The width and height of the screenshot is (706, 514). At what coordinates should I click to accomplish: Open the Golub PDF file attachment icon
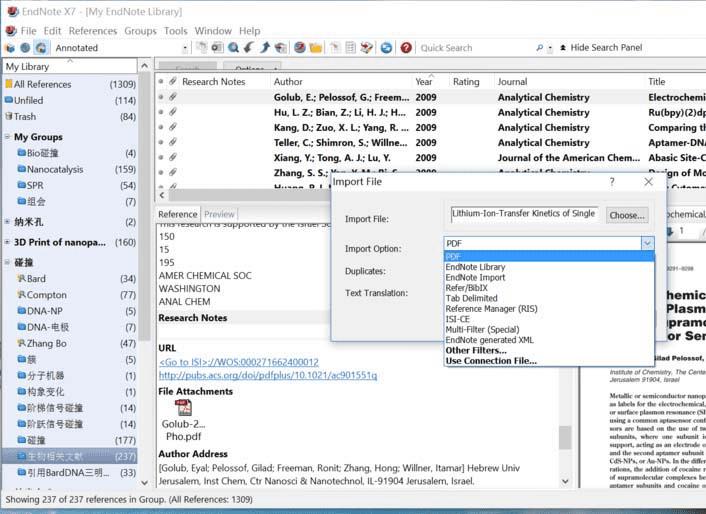click(x=183, y=408)
